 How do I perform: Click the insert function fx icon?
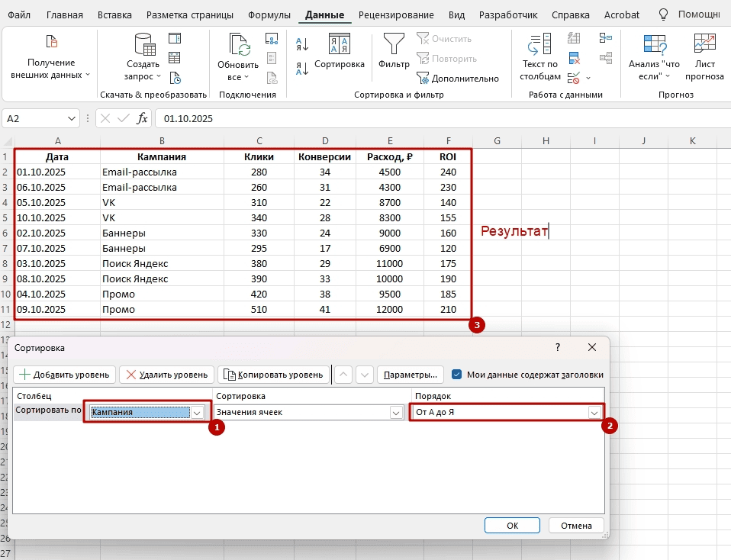point(142,118)
